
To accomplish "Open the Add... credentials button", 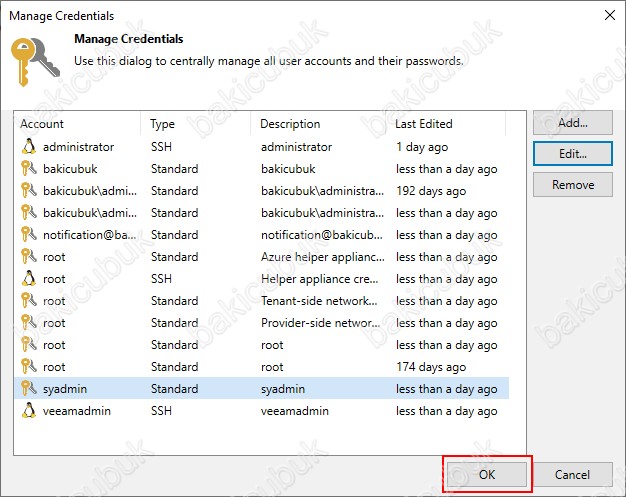I will (x=573, y=123).
